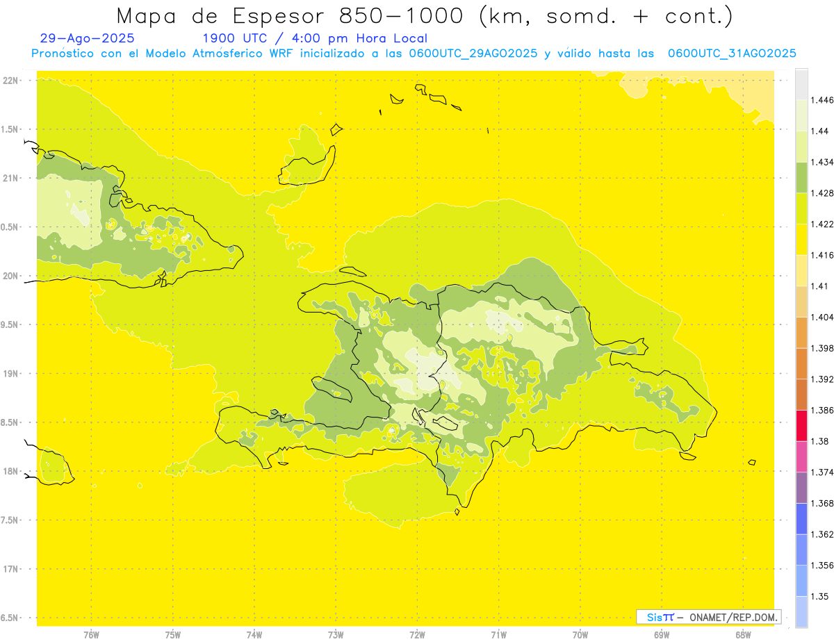Click the 74W longitude axis label
The width and height of the screenshot is (834, 644).
[254, 635]
